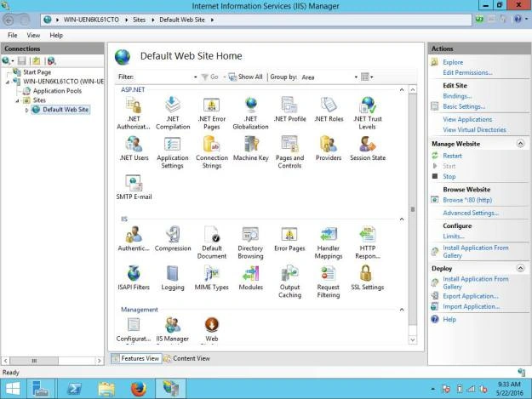Open the .NET Roles feature
Image resolution: width=532 pixels, height=399 pixels.
tap(329, 109)
